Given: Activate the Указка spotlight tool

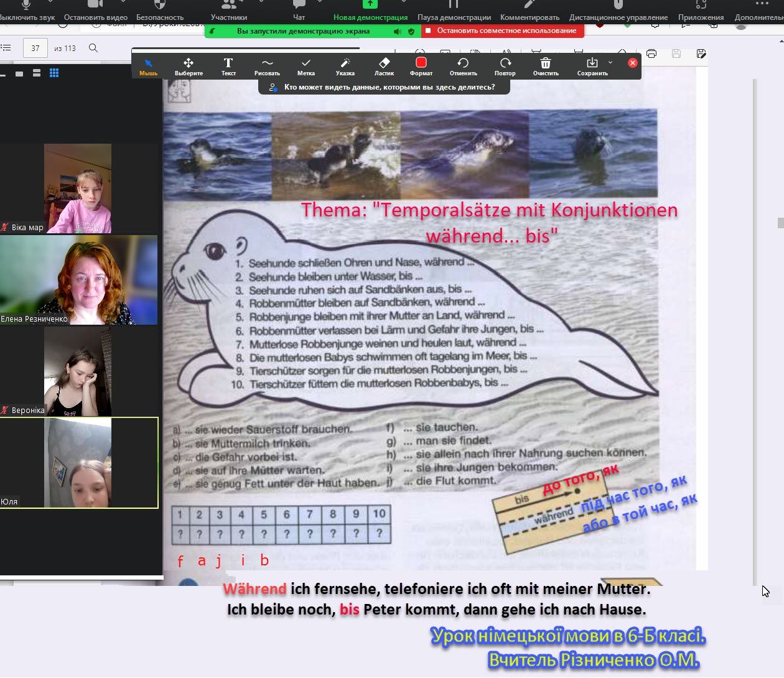Looking at the screenshot, I should [x=345, y=66].
